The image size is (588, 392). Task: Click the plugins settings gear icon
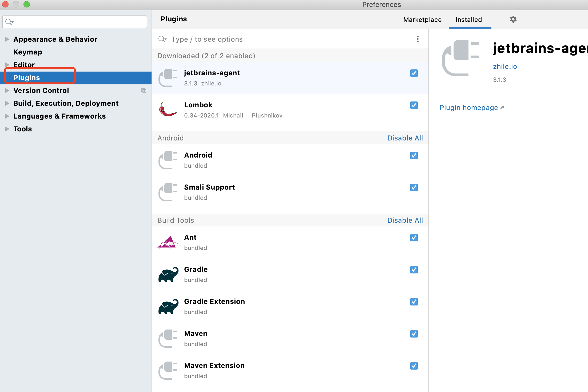(x=513, y=19)
